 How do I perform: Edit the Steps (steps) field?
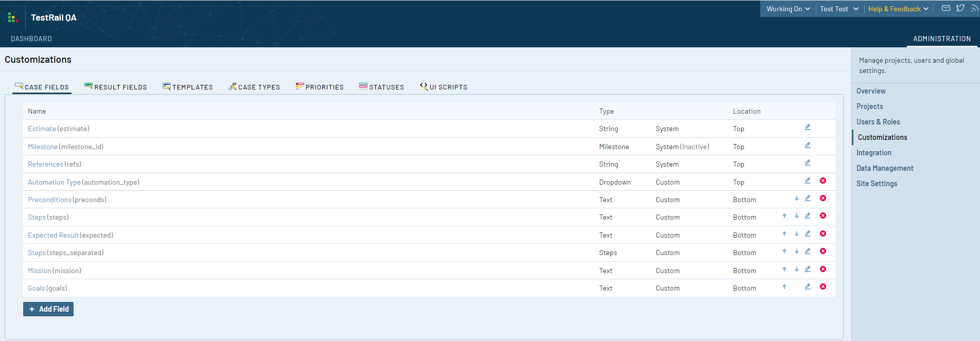(x=808, y=216)
